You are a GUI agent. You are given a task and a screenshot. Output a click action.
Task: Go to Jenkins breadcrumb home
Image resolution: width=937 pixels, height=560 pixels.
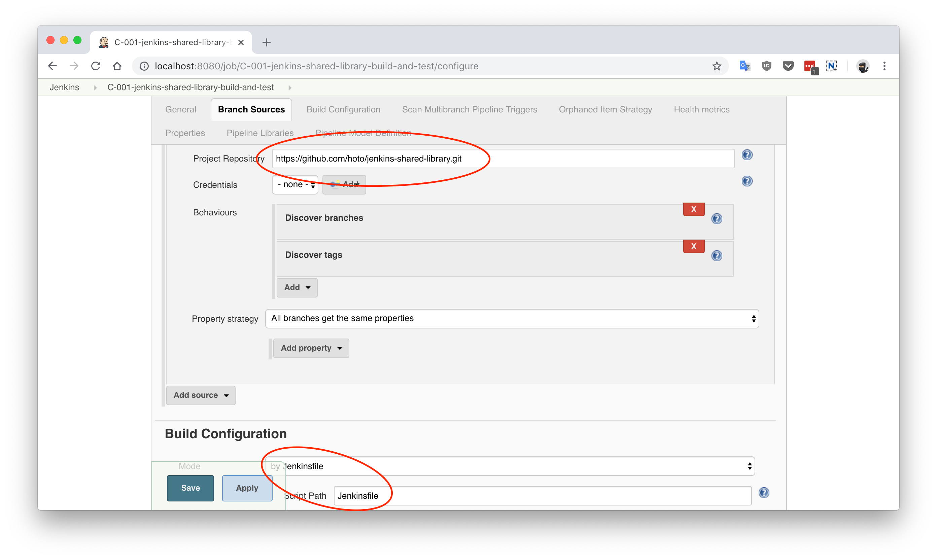point(65,87)
